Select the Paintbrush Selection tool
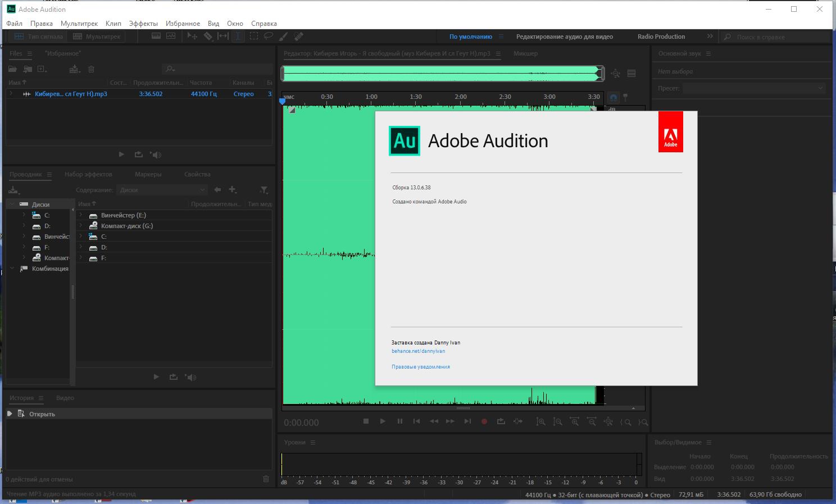836x504 pixels. pos(284,37)
